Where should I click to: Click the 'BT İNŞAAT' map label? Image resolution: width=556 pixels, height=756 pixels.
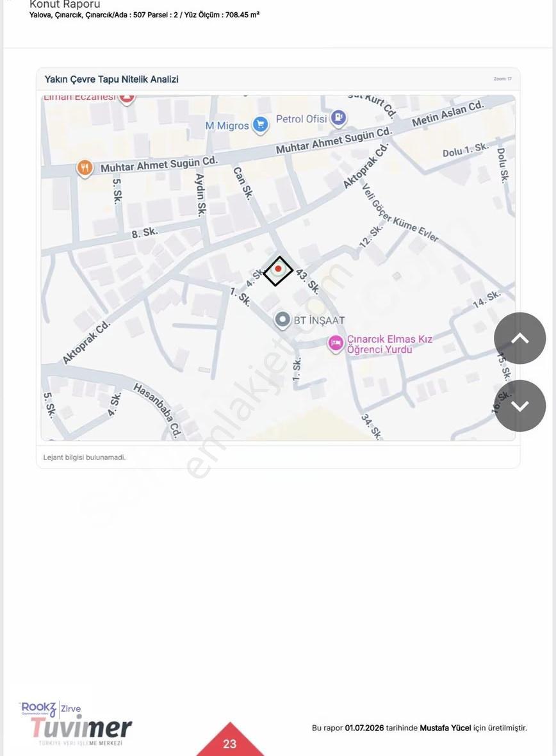click(x=319, y=320)
